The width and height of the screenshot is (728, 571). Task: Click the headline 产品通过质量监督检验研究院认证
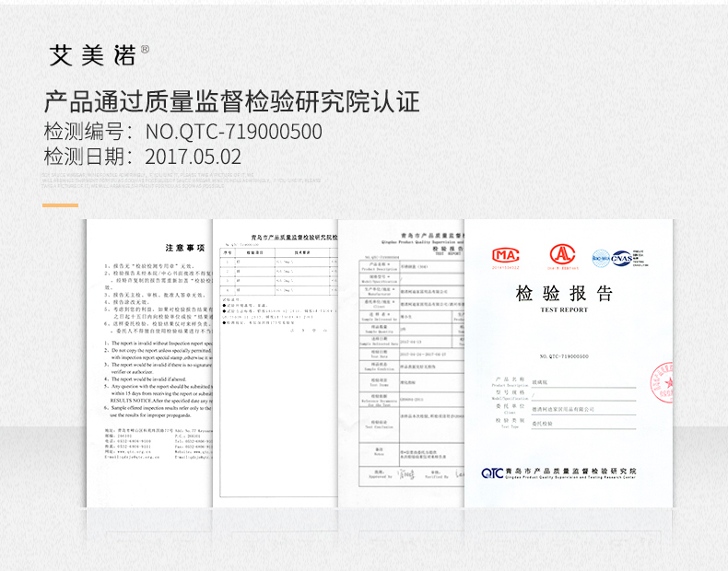[231, 102]
